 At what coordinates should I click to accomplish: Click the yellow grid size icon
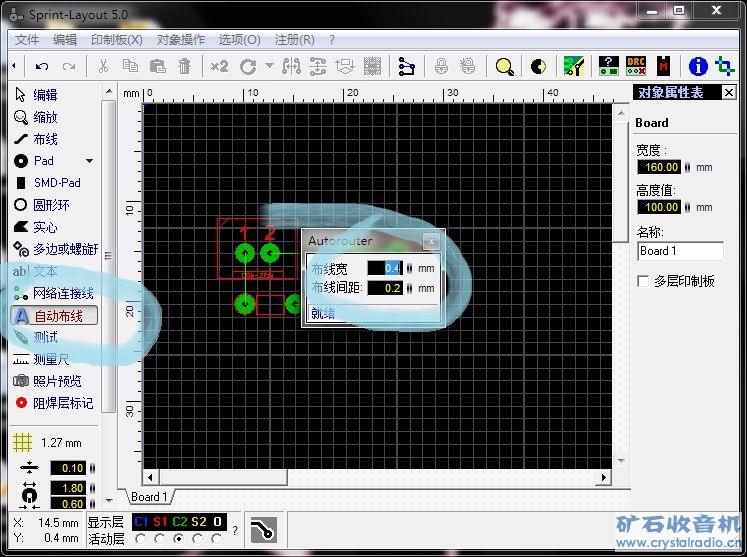(22, 443)
